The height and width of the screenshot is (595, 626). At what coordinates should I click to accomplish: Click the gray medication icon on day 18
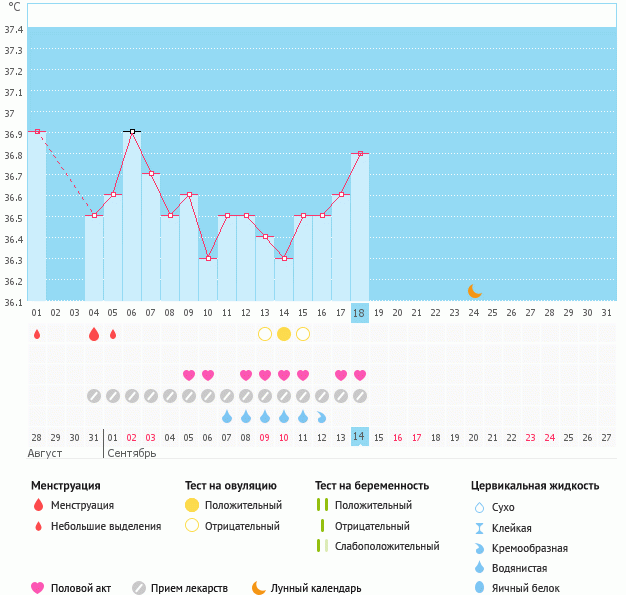[x=360, y=396]
